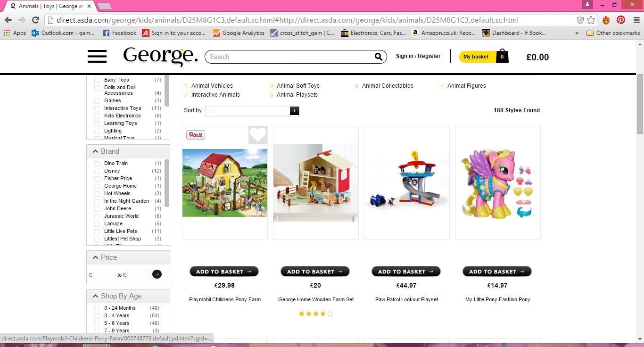Open the Sort by dropdown

coord(252,111)
